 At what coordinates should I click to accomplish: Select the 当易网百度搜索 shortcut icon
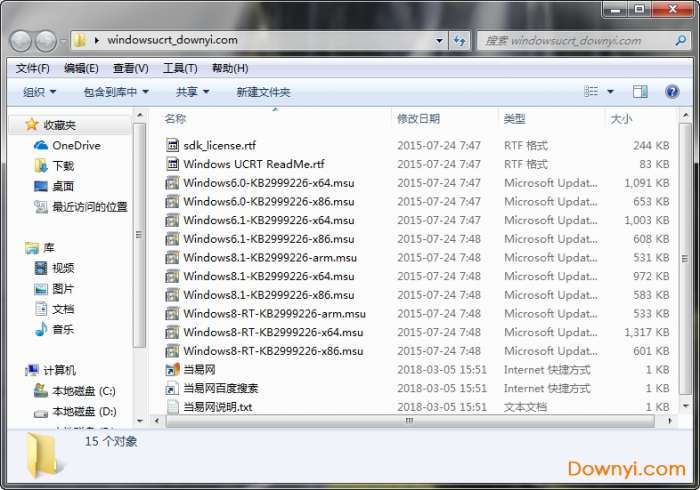pyautogui.click(x=172, y=388)
